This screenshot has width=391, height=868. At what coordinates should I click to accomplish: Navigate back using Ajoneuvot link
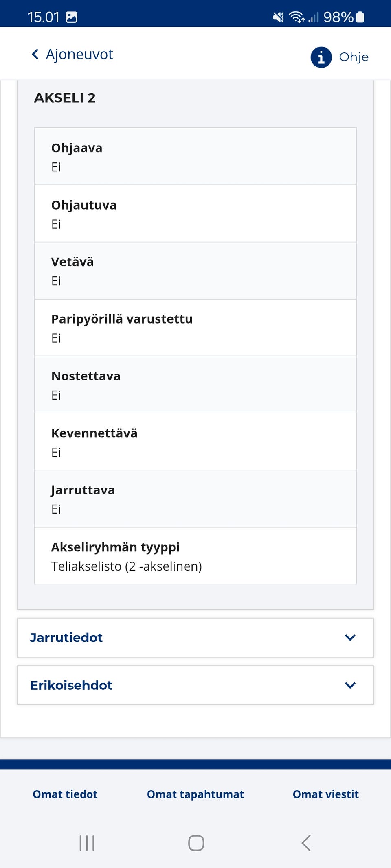point(79,54)
